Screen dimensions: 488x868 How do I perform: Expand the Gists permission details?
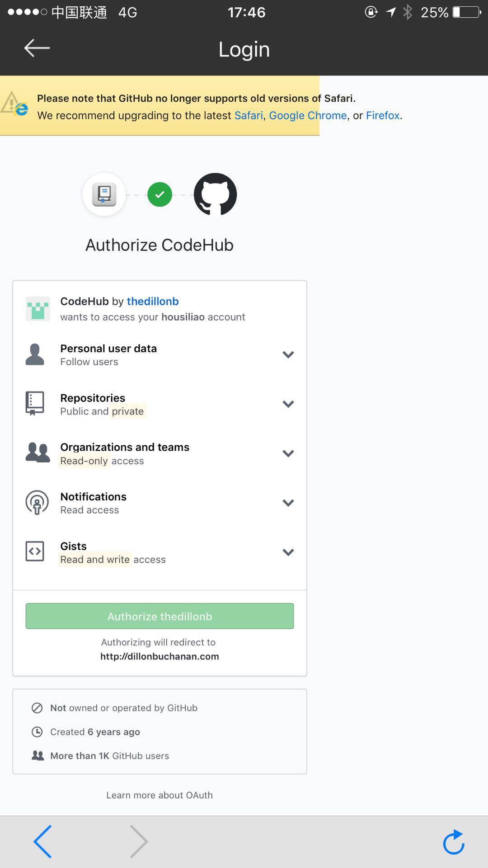pyautogui.click(x=288, y=552)
